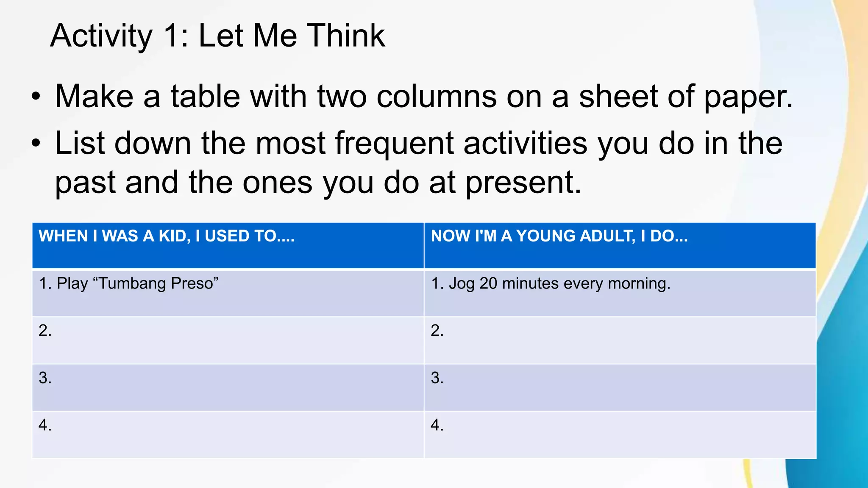Click the line "past and the ones you do at present."
The height and width of the screenshot is (488, 868).
[318, 183]
